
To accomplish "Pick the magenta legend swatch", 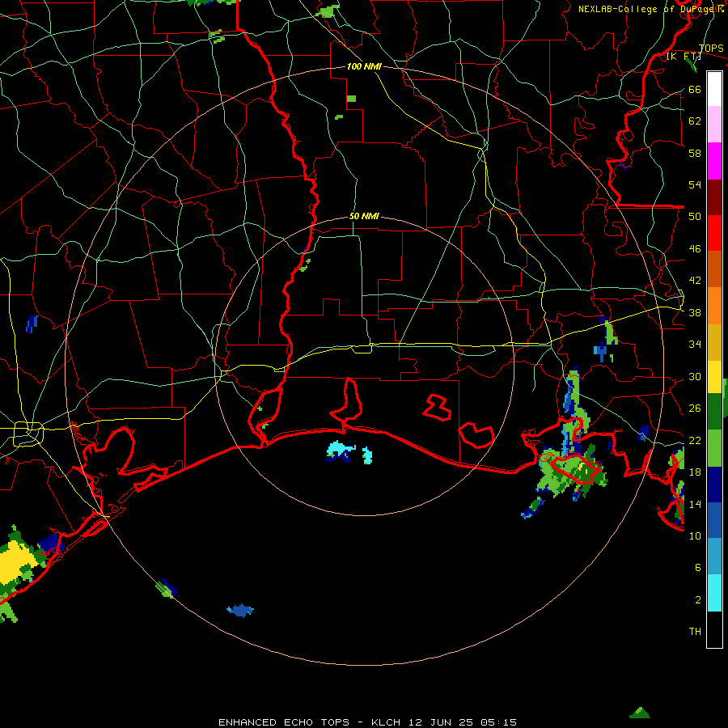I will pyautogui.click(x=714, y=161).
